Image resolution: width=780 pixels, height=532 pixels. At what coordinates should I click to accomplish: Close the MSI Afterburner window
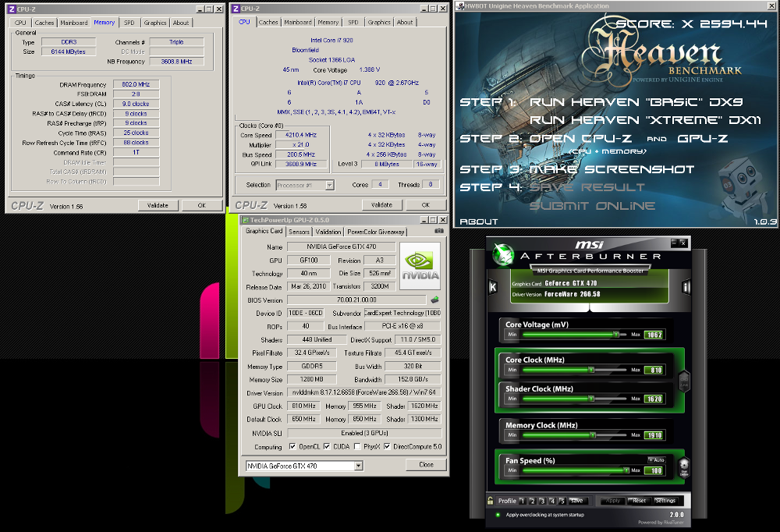coord(683,243)
